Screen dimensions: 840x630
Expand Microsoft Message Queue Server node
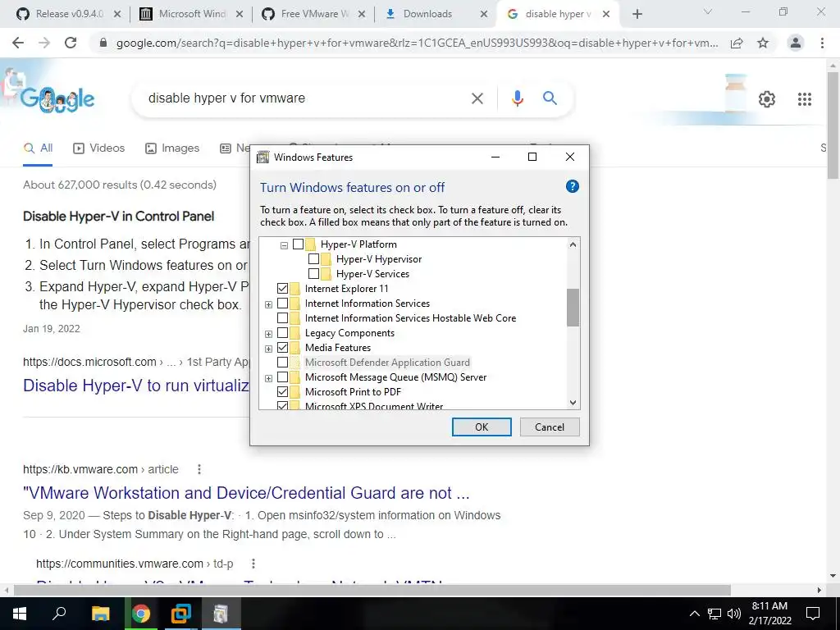coord(268,378)
